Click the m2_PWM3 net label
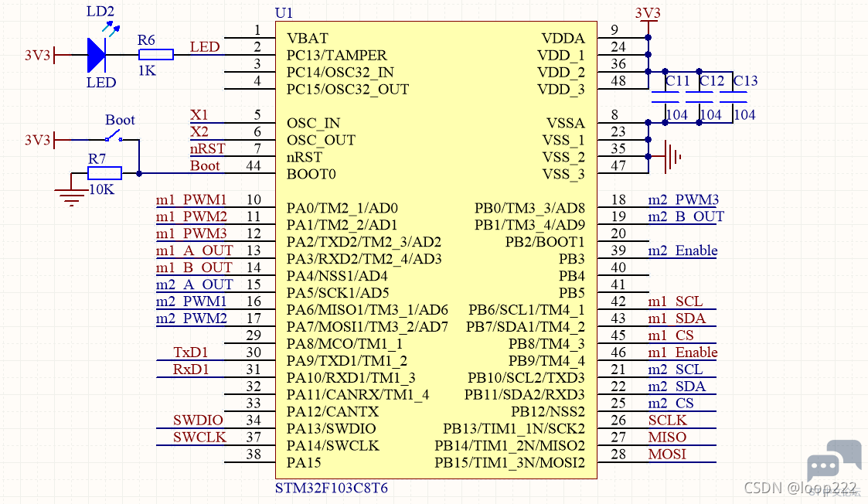The image size is (868, 504). [x=684, y=199]
